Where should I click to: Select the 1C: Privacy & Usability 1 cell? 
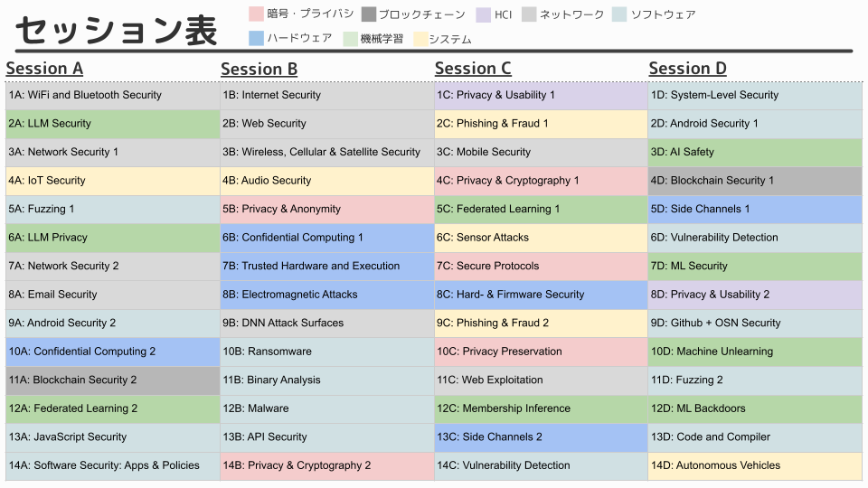[x=542, y=95]
